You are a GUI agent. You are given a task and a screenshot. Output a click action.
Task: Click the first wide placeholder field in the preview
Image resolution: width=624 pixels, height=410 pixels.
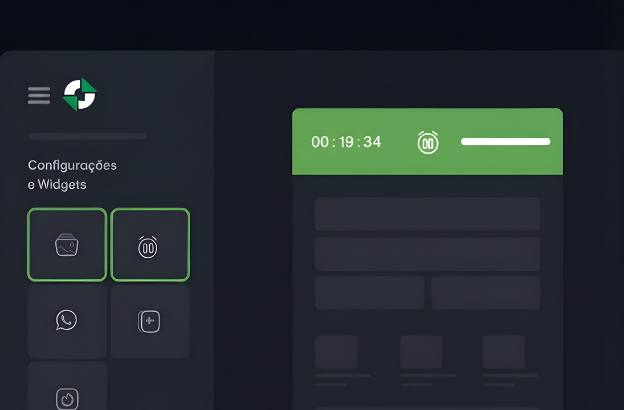pyautogui.click(x=427, y=214)
